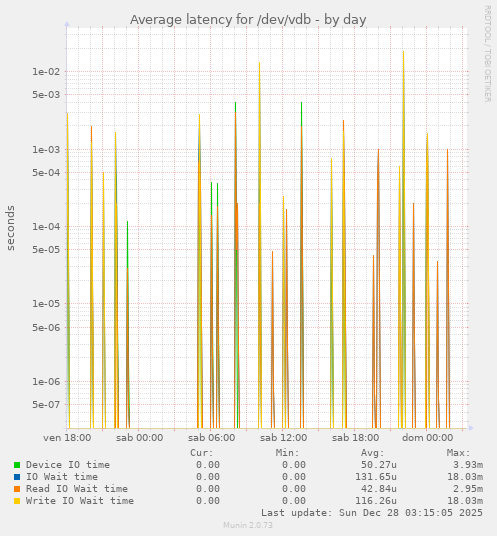Click the '1e-04' y-axis label

(46, 227)
